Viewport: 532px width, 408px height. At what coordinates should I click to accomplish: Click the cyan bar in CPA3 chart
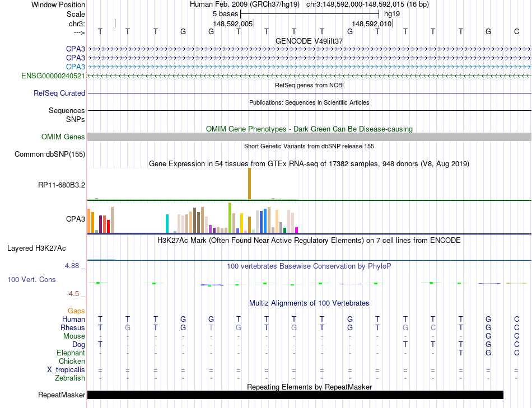coord(167,223)
